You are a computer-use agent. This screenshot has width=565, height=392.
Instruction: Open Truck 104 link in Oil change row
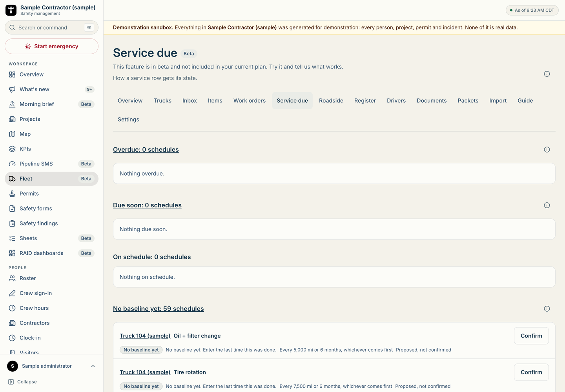coord(145,336)
